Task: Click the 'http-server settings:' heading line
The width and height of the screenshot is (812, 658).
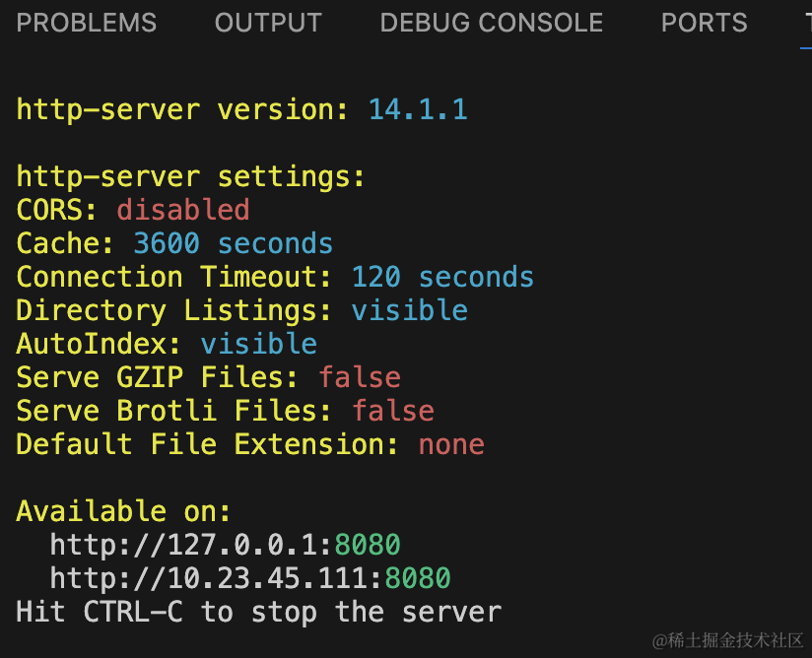Action: [190, 176]
